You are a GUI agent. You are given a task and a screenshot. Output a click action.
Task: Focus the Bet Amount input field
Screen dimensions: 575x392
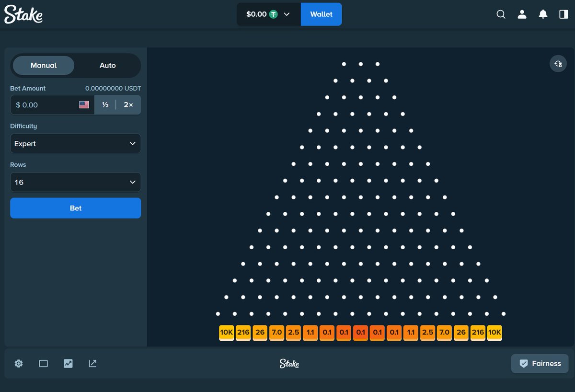click(x=52, y=105)
